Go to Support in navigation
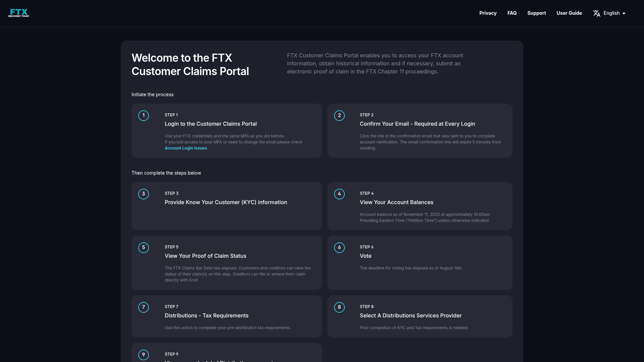 coord(536,13)
